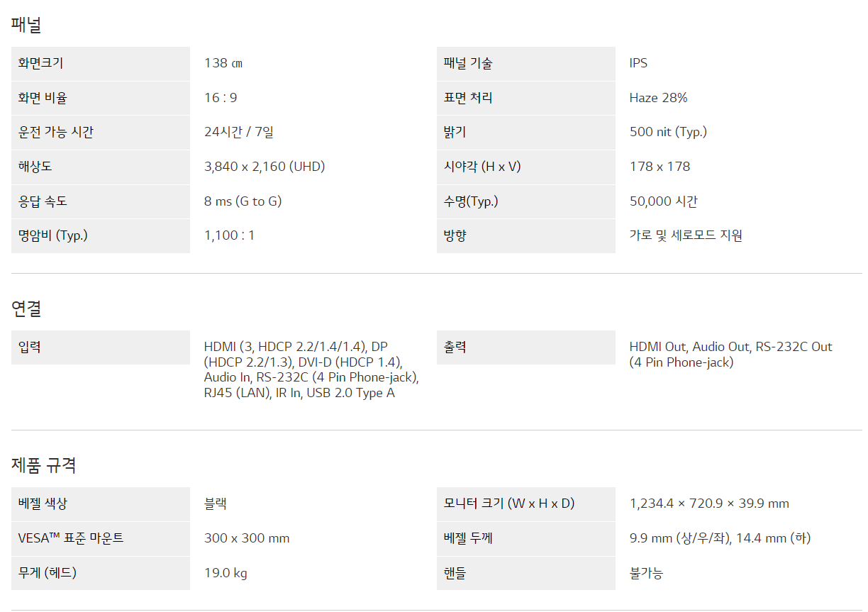Click the 500 nit (Typ.) brightness value
Image resolution: width=868 pixels, height=612 pixels.
[668, 132]
